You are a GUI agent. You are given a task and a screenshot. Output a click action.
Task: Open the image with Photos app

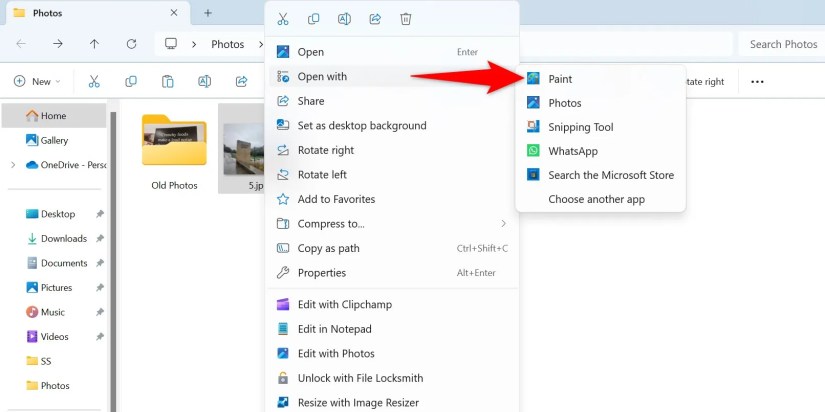600,103
